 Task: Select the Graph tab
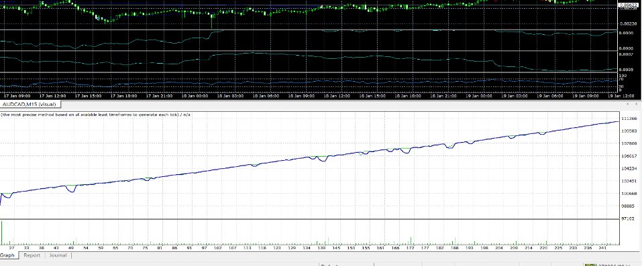(7, 255)
